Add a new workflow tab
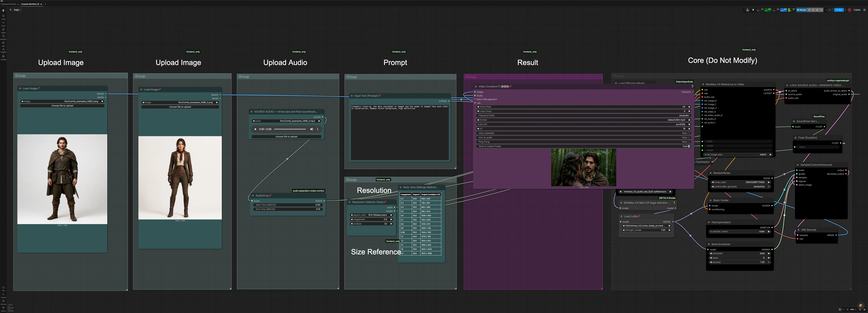Viewport: 868px width, 313px height. (45, 4)
